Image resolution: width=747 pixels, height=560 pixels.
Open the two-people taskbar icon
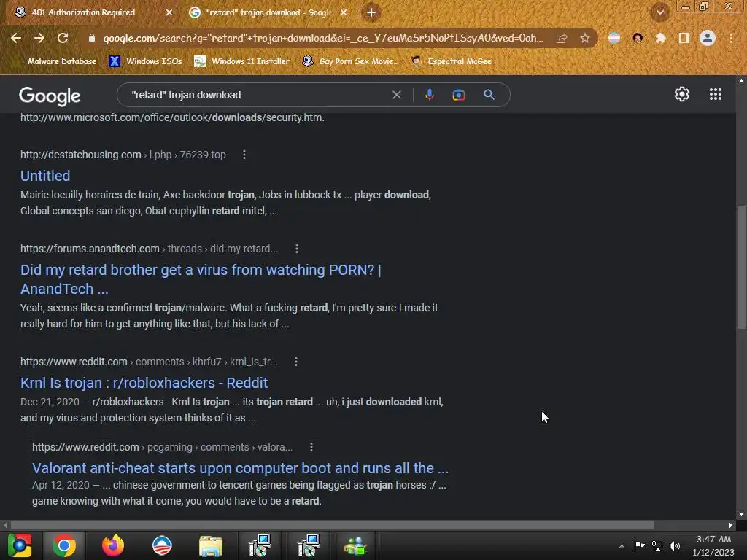[x=355, y=545]
